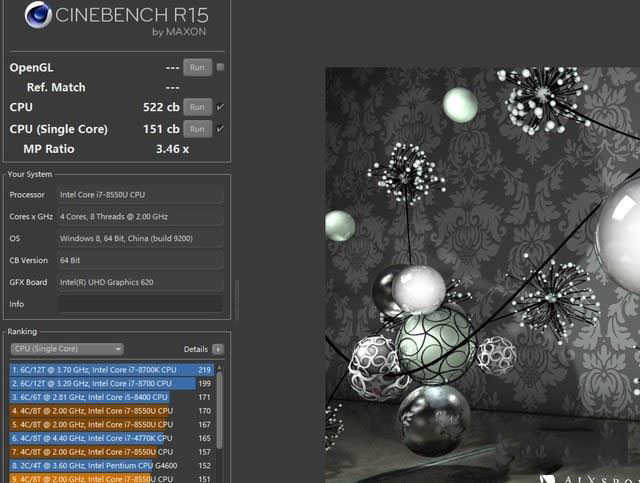The width and height of the screenshot is (640, 483).
Task: Select ranking row 5 i7-8550U score 167
Action: tap(111, 425)
